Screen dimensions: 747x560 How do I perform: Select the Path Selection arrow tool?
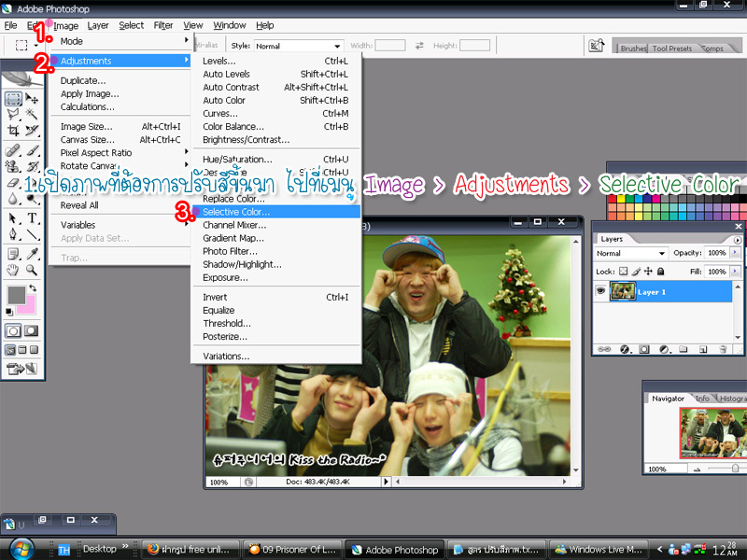(x=13, y=218)
